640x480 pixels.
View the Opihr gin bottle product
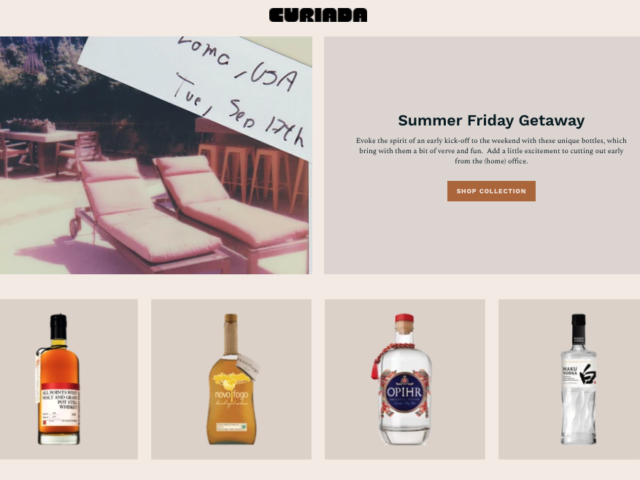pos(405,379)
